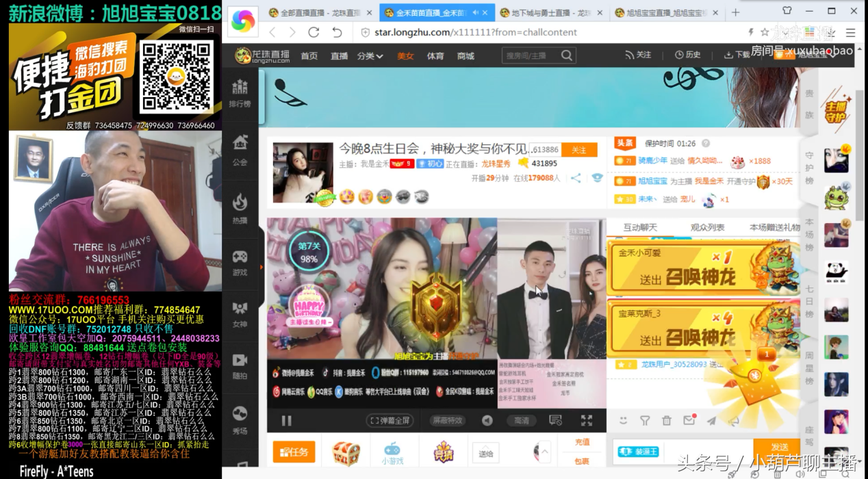Mute the player volume speaker icon
Image resolution: width=868 pixels, height=479 pixels.
(487, 421)
